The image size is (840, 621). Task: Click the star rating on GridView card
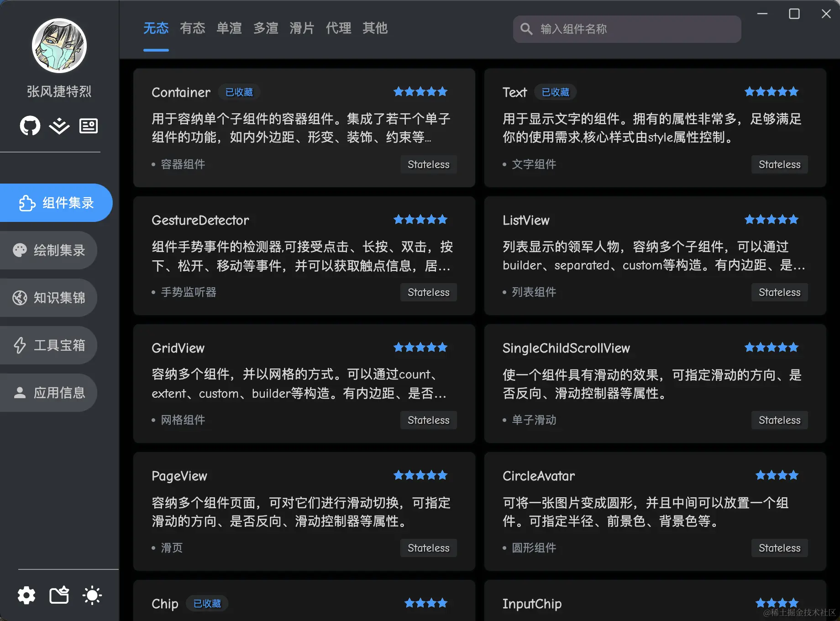pyautogui.click(x=420, y=347)
